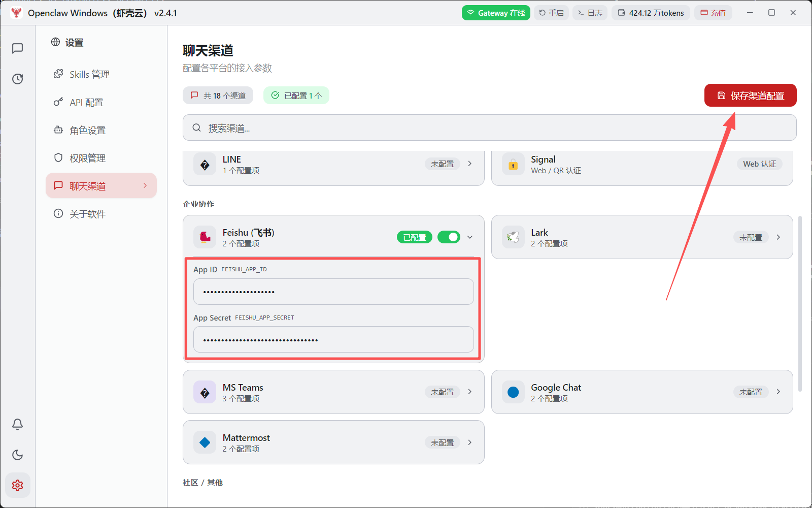This screenshot has height=508, width=812.
Task: Click the Lark 未配置 status badge
Action: point(751,237)
